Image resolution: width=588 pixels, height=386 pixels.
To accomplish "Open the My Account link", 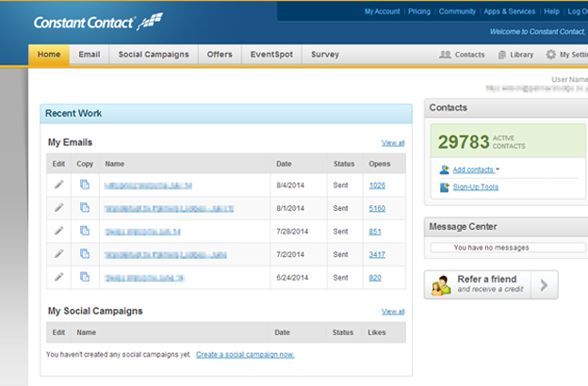I will click(383, 11).
